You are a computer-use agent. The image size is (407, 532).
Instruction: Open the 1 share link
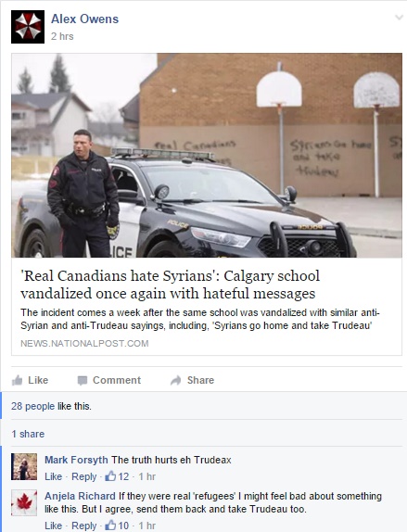pyautogui.click(x=28, y=434)
